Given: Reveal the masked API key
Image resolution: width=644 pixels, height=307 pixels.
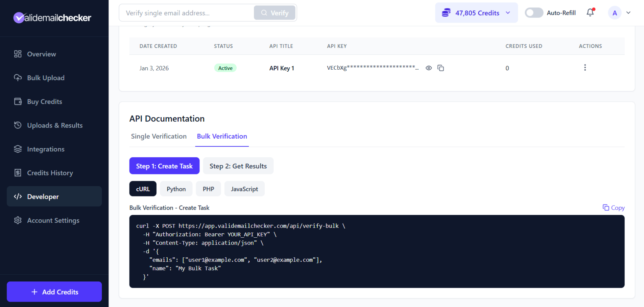Looking at the screenshot, I should 429,68.
